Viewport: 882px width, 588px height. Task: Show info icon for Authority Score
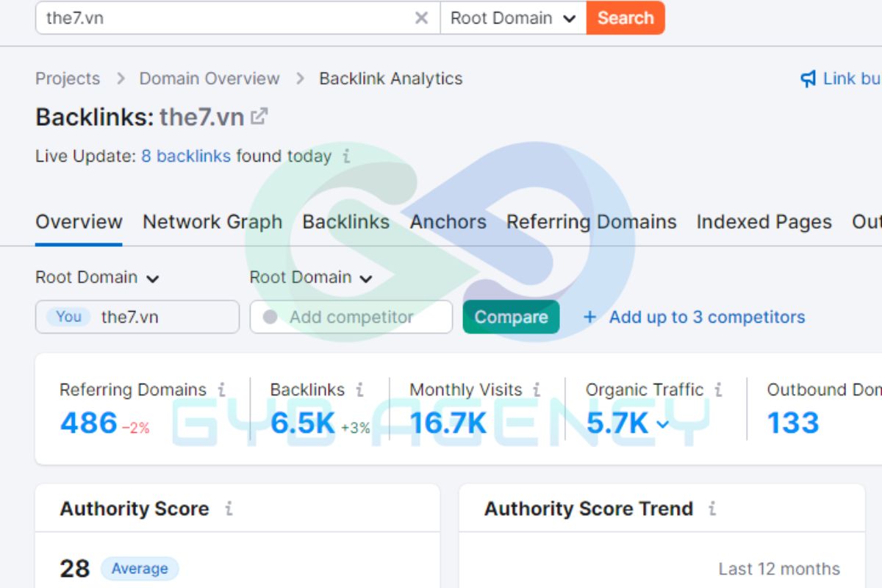(229, 509)
